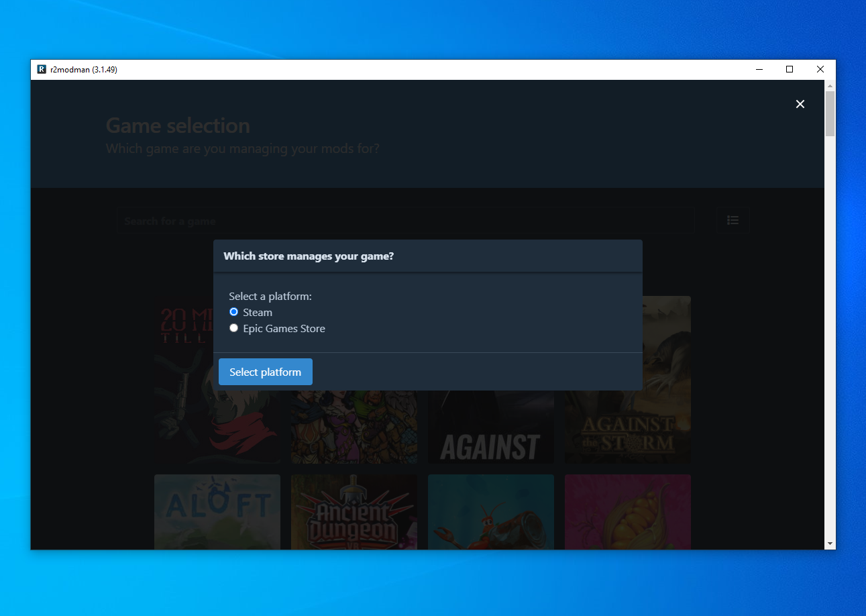
Task: Click the Epic Games Store label text
Action: pos(284,329)
